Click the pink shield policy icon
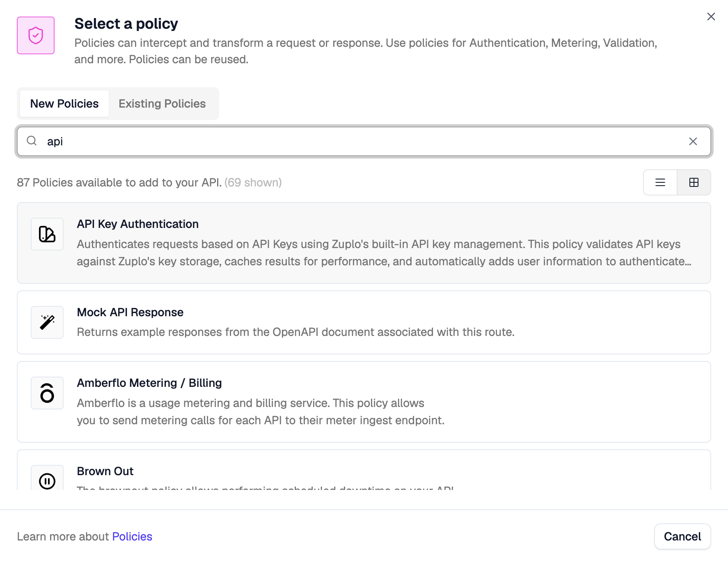 click(36, 35)
